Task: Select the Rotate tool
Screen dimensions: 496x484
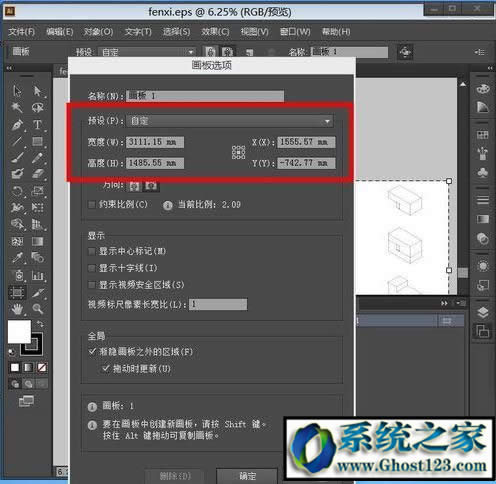Action: [x=17, y=191]
